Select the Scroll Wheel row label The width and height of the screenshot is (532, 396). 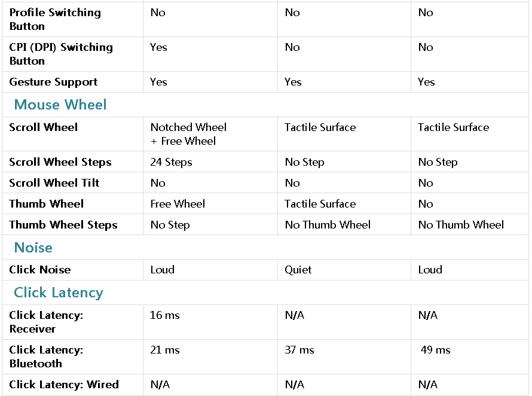pyautogui.click(x=44, y=127)
